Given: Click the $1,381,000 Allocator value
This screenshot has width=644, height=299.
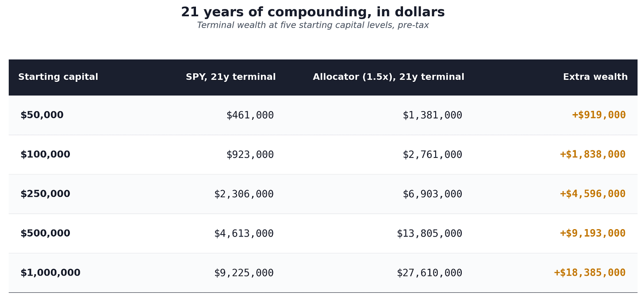Looking at the screenshot, I should click(432, 115).
